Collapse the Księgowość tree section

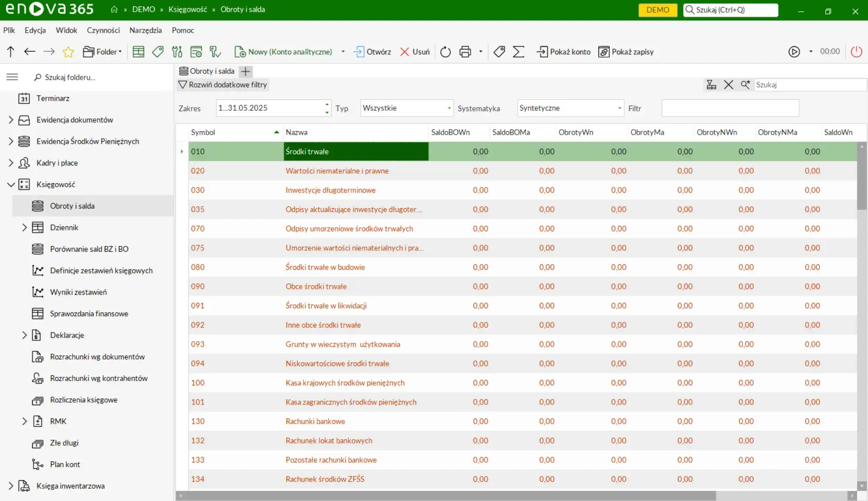[x=11, y=185]
